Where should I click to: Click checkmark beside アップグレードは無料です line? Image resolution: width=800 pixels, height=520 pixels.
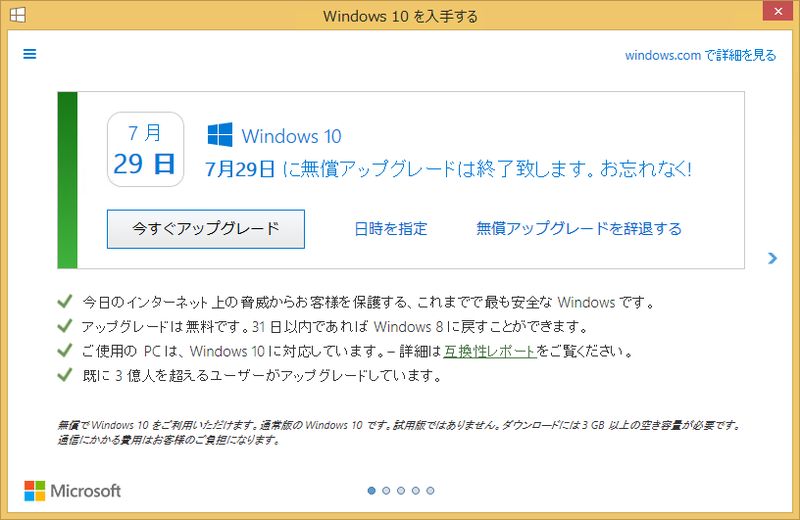click(x=65, y=326)
